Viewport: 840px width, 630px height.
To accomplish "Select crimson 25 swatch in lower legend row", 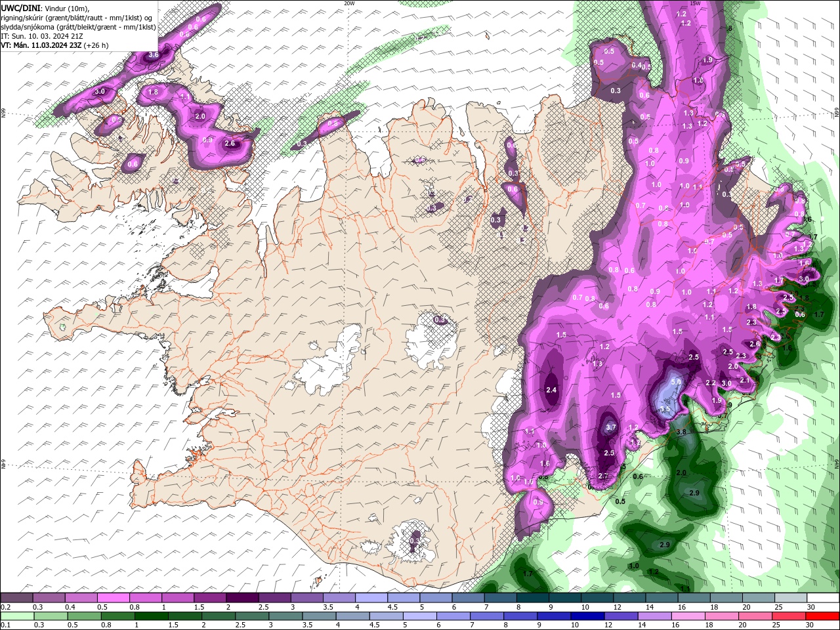I will (788, 616).
